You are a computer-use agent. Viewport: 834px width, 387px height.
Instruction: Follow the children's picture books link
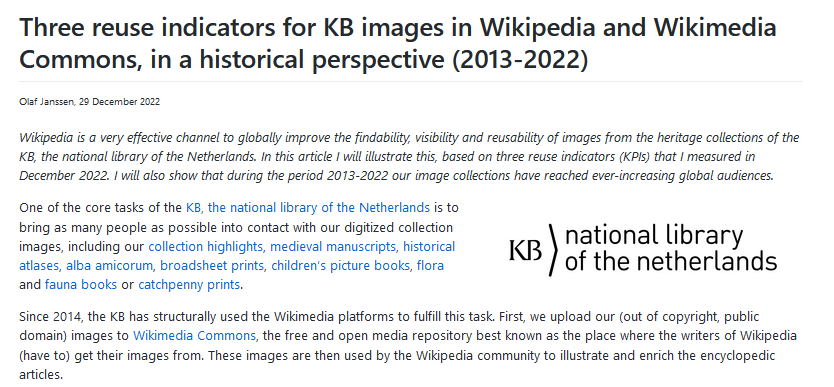340,266
